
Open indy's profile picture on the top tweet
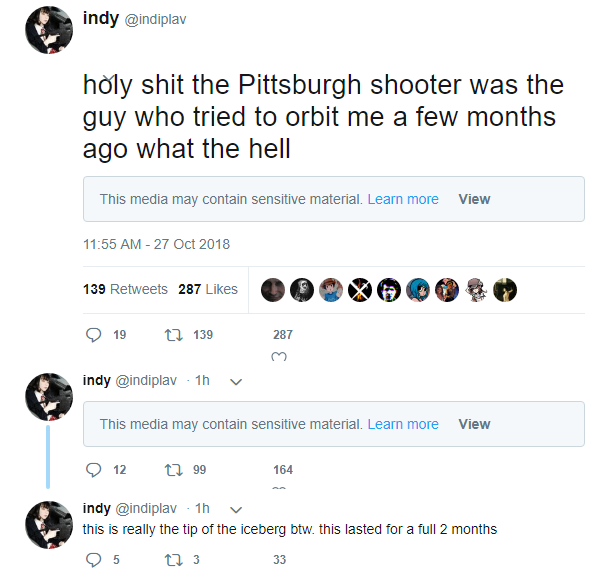click(49, 30)
